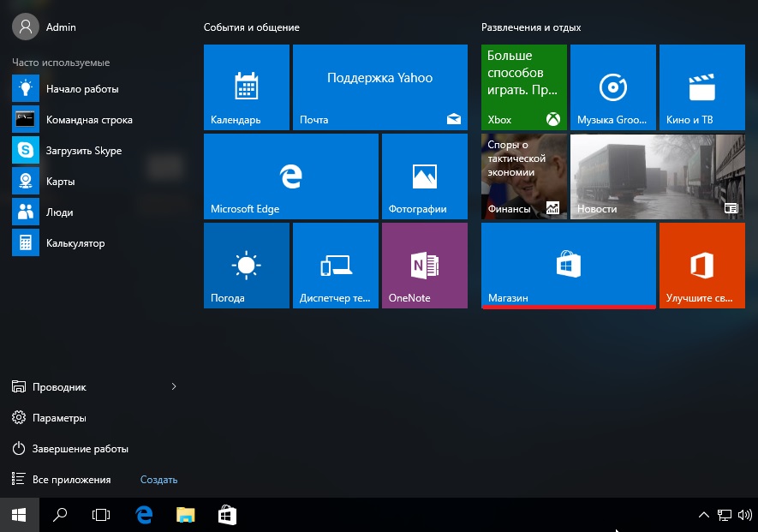Screen dimensions: 758x532
Task: Select Загрузить Skype in the list
Action: click(x=94, y=151)
